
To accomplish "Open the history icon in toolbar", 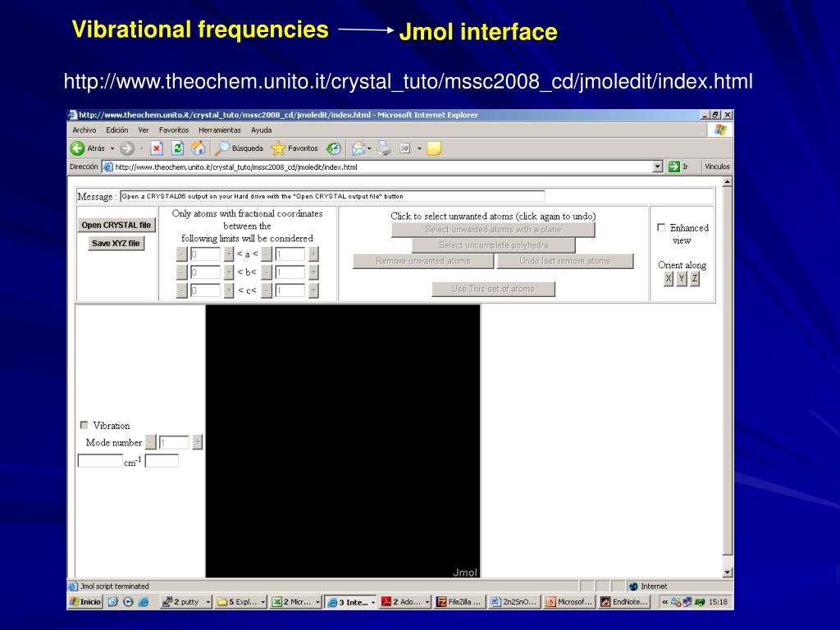I will [333, 148].
